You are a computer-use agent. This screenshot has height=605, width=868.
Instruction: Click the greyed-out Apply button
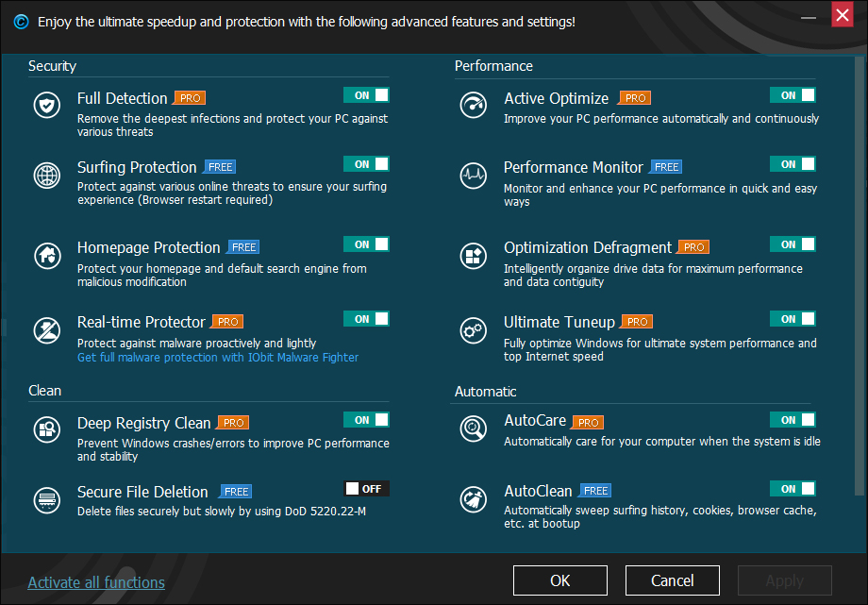[x=784, y=580]
